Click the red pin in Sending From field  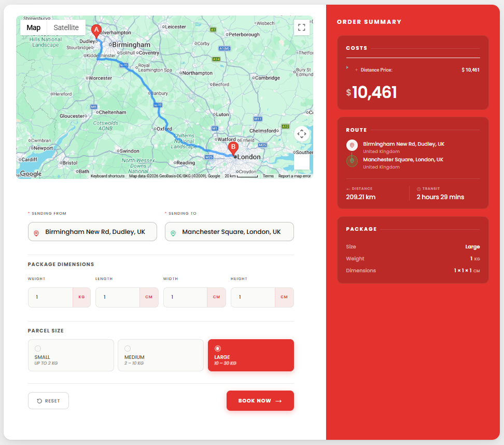[x=36, y=233]
